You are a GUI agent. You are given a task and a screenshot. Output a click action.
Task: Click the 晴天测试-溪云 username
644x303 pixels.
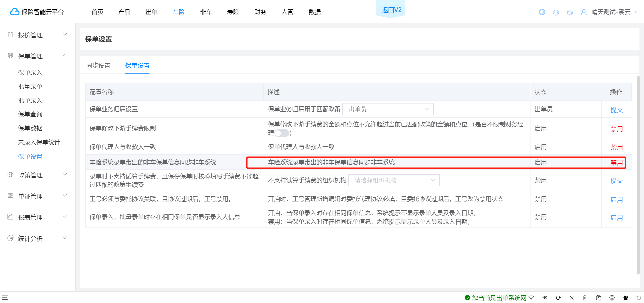click(x=611, y=12)
